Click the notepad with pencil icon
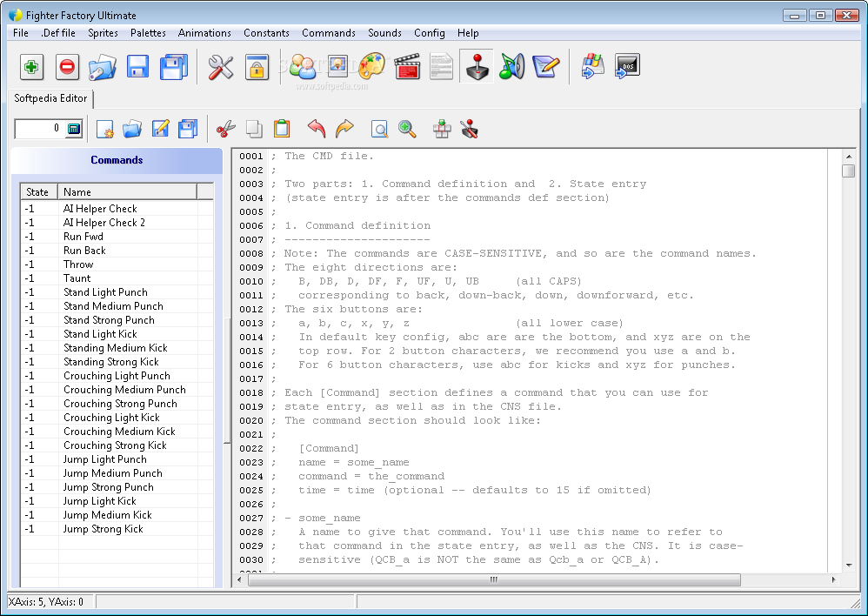Screen dimensions: 868x616 click(x=546, y=67)
